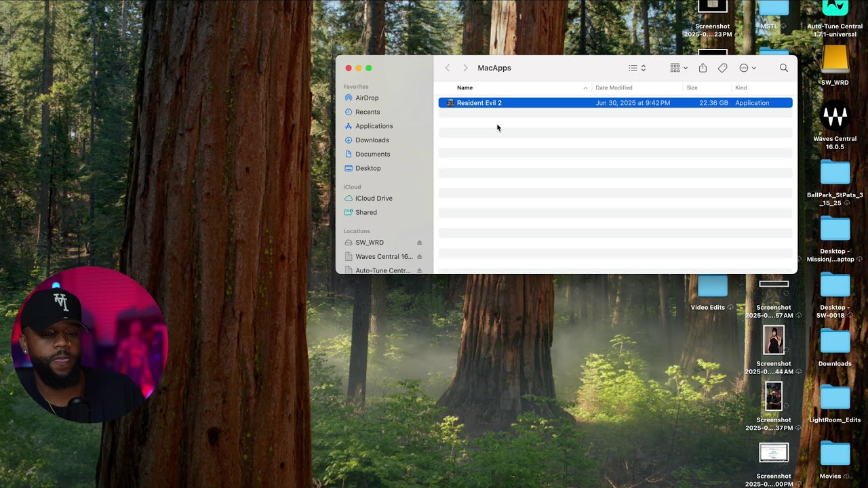Eject the SW_WRD volume in sidebar
868x488 pixels.
click(x=419, y=243)
